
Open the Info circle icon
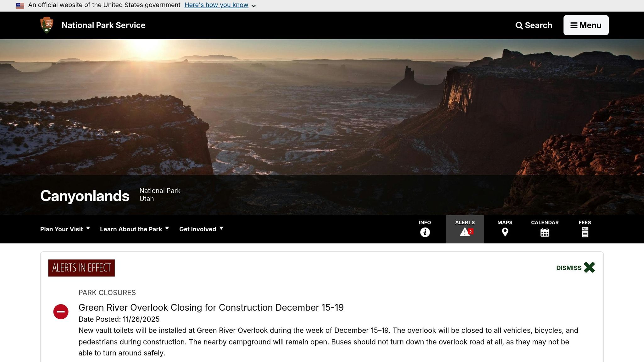point(425,232)
